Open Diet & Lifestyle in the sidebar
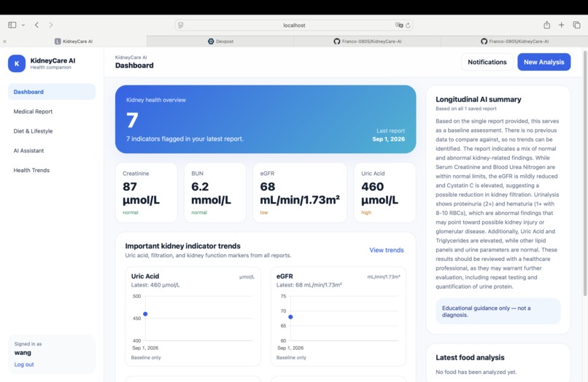Screen dimensions: 588x382 52,130
